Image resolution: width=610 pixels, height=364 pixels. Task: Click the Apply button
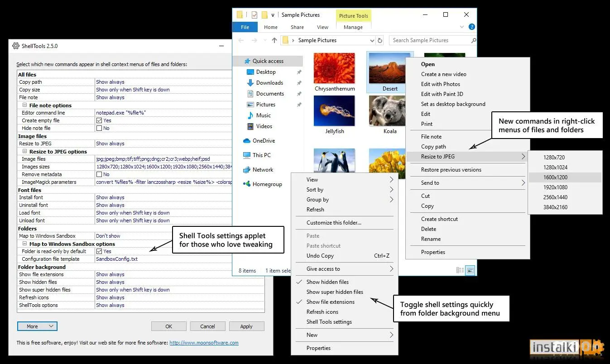[x=246, y=326]
